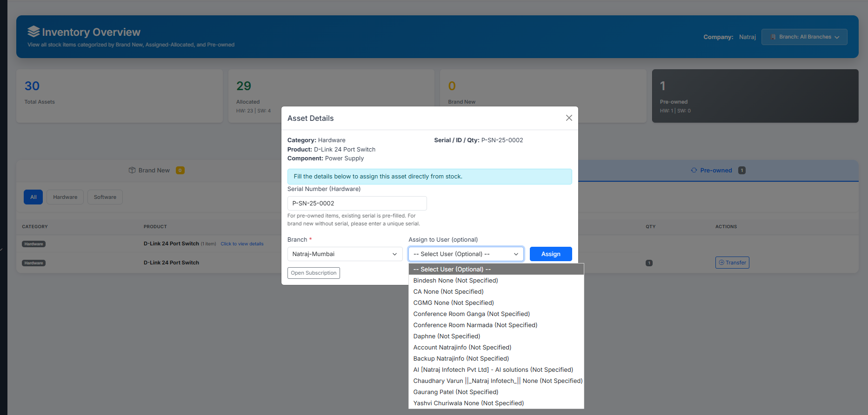Click 'D-Link 24 Port Switch (1 item)' row text
Viewport: 868px width, 415px height.
pos(180,244)
